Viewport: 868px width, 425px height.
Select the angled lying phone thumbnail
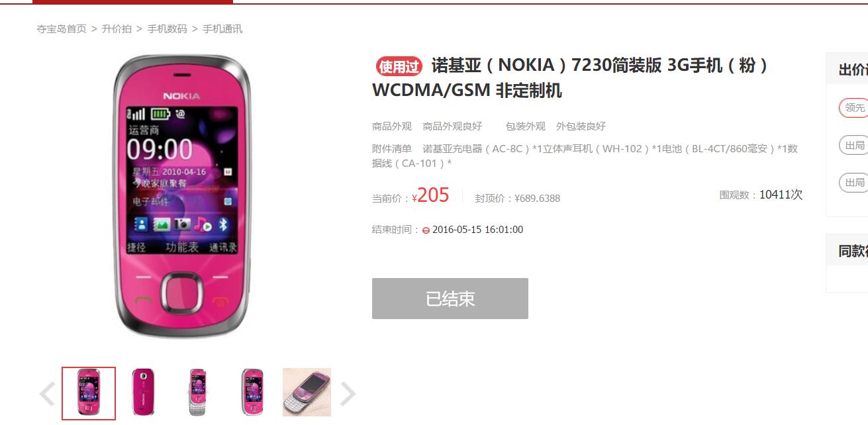point(307,393)
